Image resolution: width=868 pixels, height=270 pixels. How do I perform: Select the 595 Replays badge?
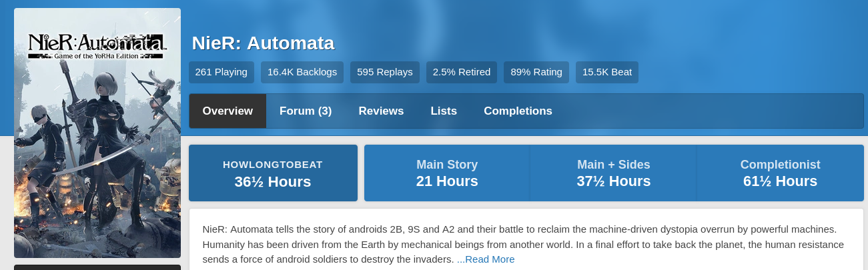click(385, 72)
